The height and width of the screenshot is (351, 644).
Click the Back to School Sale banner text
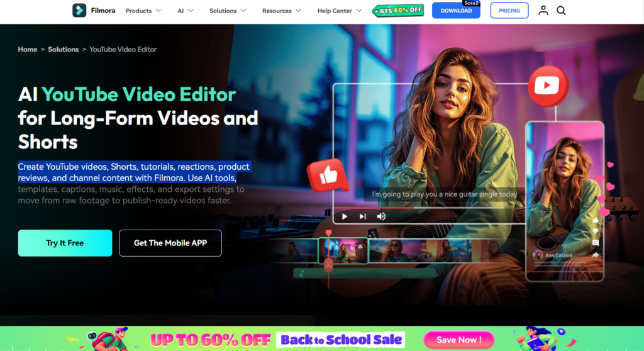(341, 340)
